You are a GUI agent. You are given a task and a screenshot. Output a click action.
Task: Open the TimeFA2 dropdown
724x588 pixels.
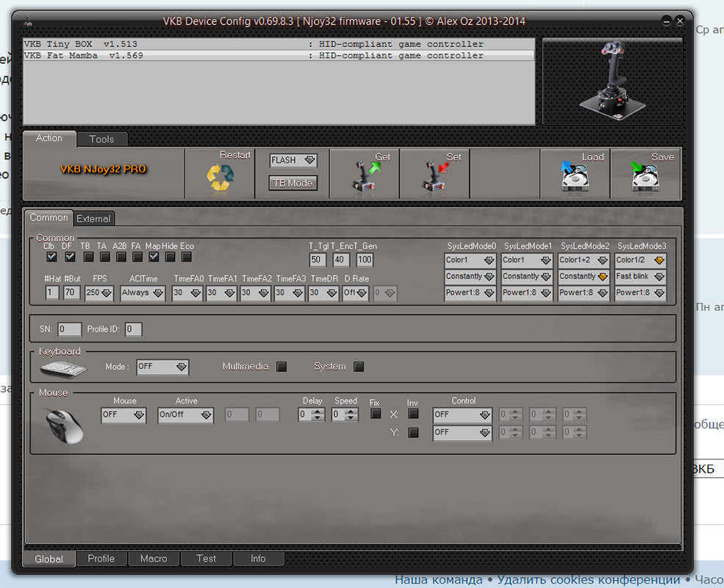coord(255,293)
